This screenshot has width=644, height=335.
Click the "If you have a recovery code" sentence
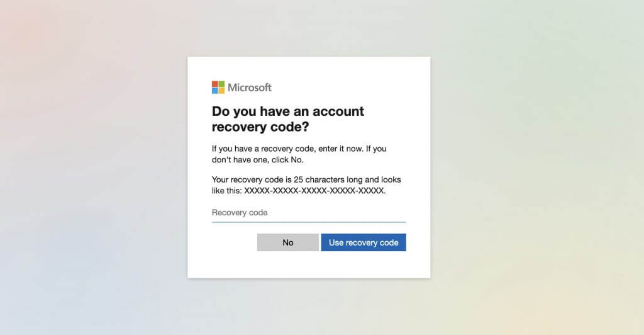(x=299, y=149)
